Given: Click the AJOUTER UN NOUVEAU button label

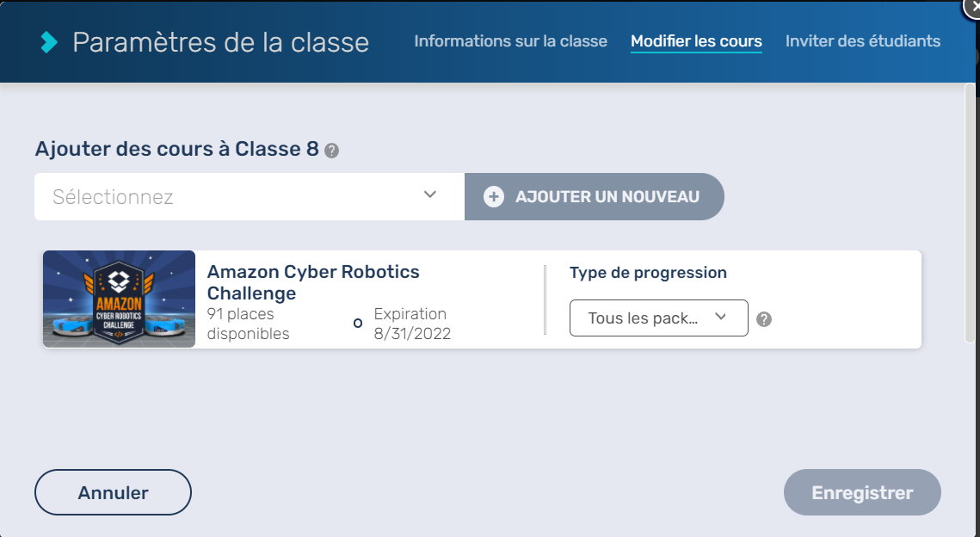Looking at the screenshot, I should click(x=607, y=197).
